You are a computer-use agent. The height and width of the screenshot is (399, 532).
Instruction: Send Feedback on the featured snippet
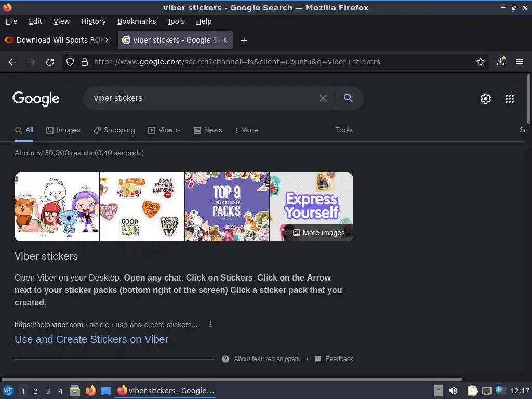(x=339, y=359)
